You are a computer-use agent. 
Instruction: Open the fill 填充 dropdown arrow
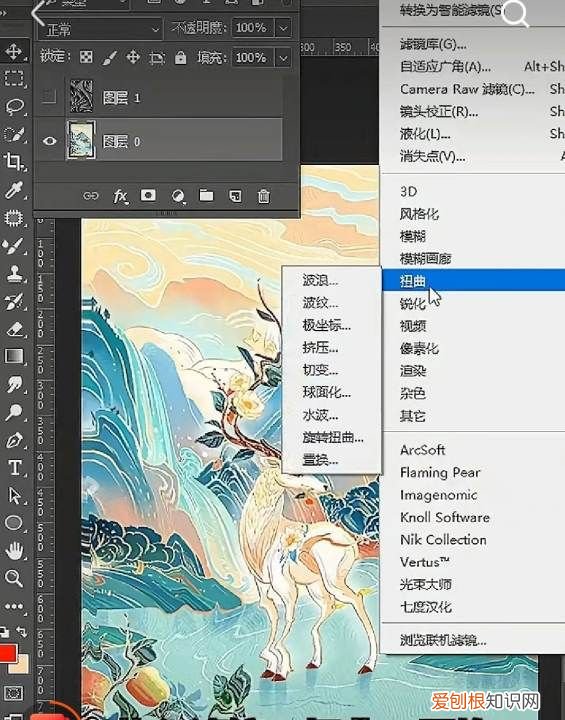coord(283,58)
